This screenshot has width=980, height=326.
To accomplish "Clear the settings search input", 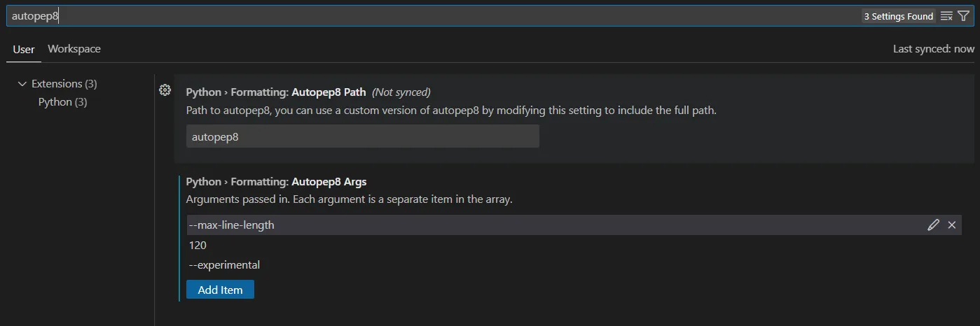I will tap(946, 16).
